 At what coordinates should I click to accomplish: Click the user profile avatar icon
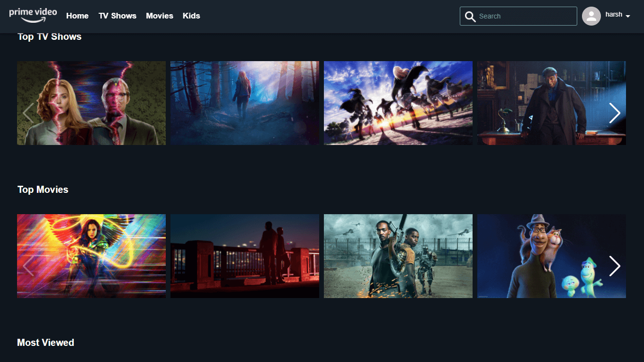coord(591,16)
